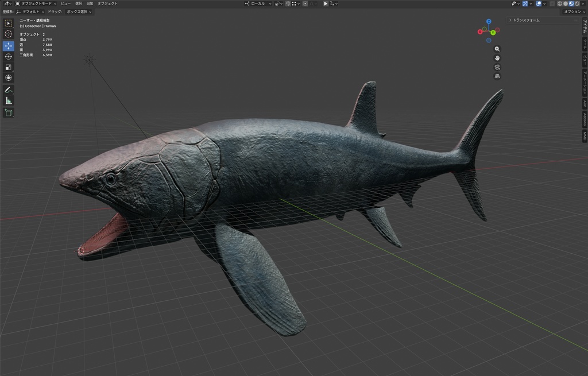Open the pivot point dropdown

[x=278, y=4]
